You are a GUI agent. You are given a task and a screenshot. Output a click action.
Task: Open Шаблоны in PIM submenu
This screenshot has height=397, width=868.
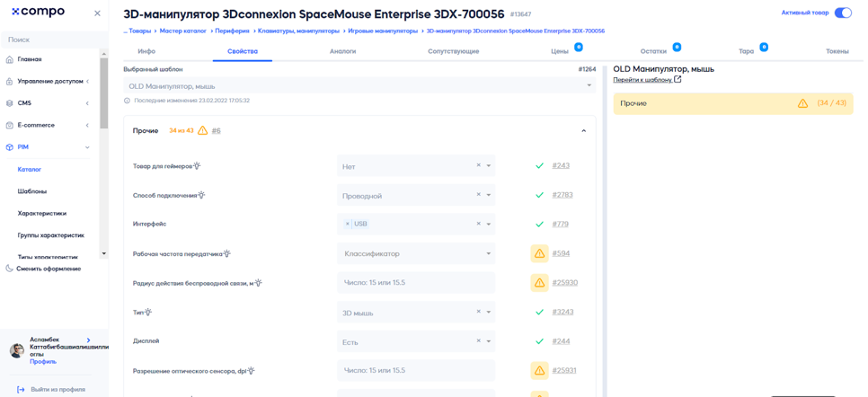coord(32,191)
